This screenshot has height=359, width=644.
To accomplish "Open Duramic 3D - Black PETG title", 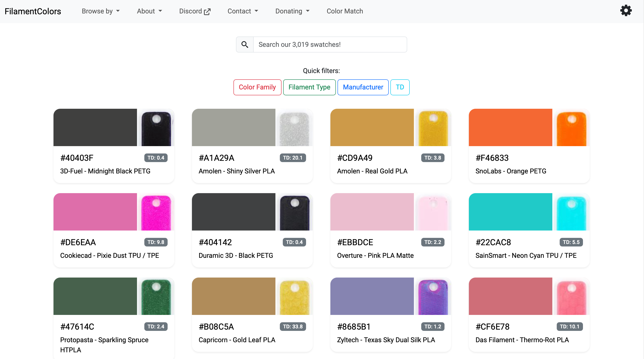I will 236,255.
